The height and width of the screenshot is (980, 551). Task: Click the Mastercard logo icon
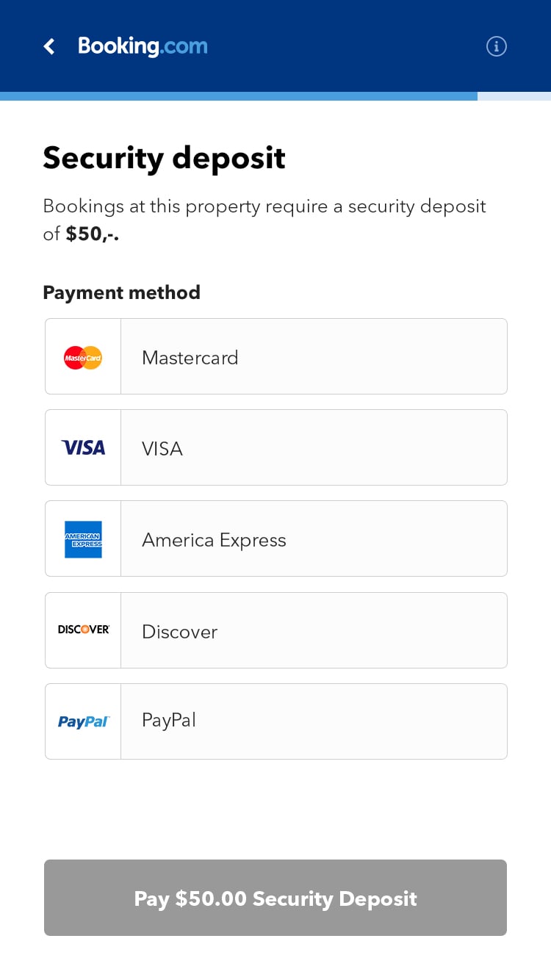tap(83, 358)
